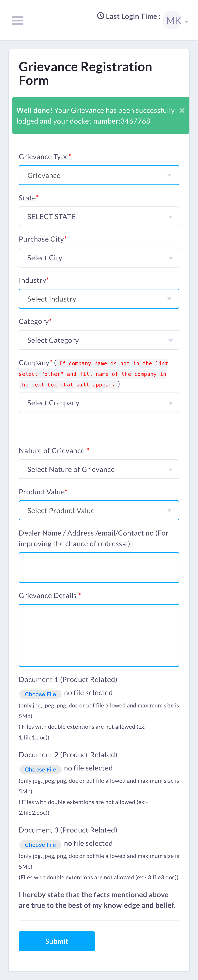Choose a file for Document 1
This screenshot has width=198, height=980.
[x=40, y=694]
